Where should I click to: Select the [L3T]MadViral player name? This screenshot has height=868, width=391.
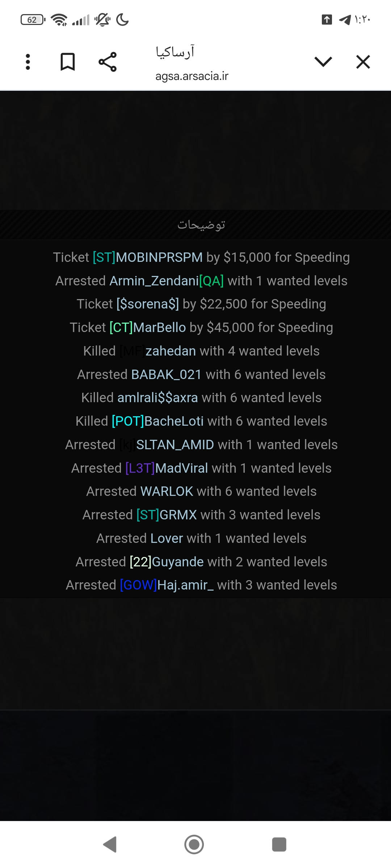(167, 468)
